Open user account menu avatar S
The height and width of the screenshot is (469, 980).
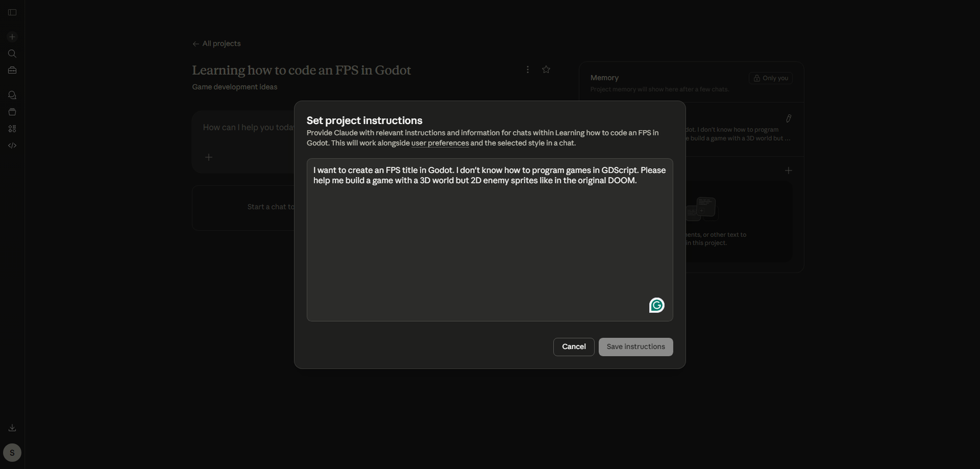click(12, 453)
